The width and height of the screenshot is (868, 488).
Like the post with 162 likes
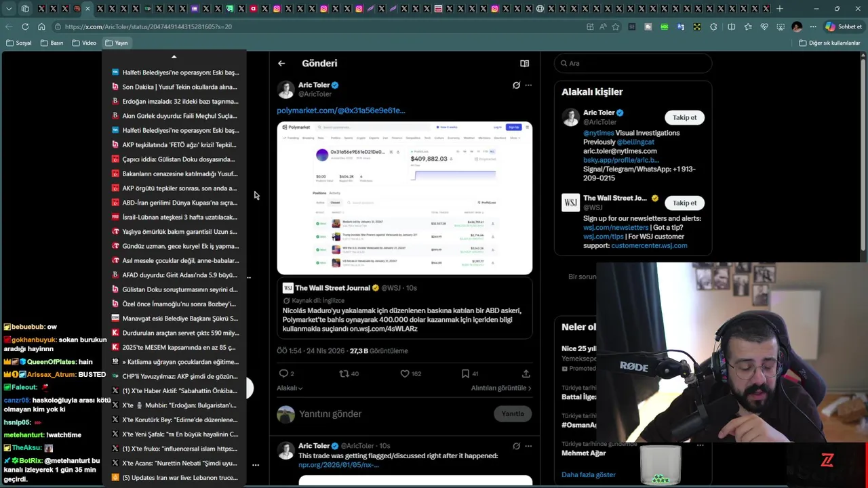tap(404, 373)
